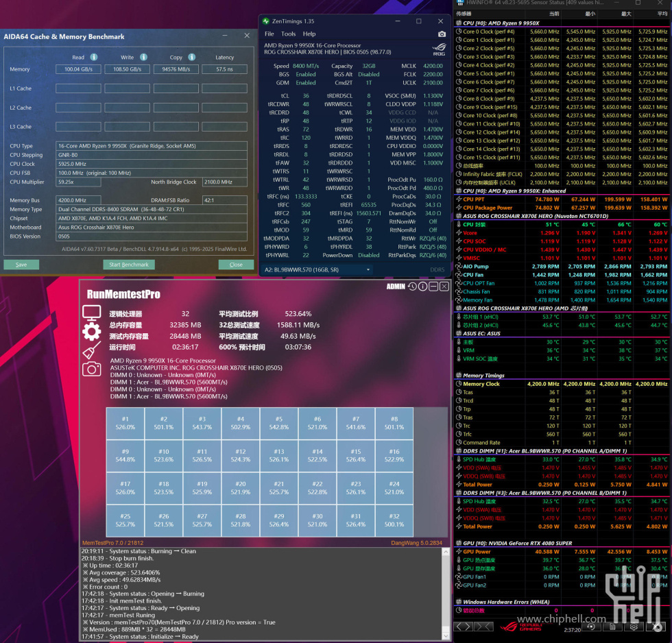Click the scrollbar of the RunMemtestPro log
The width and height of the screenshot is (672, 643).
pos(445,594)
